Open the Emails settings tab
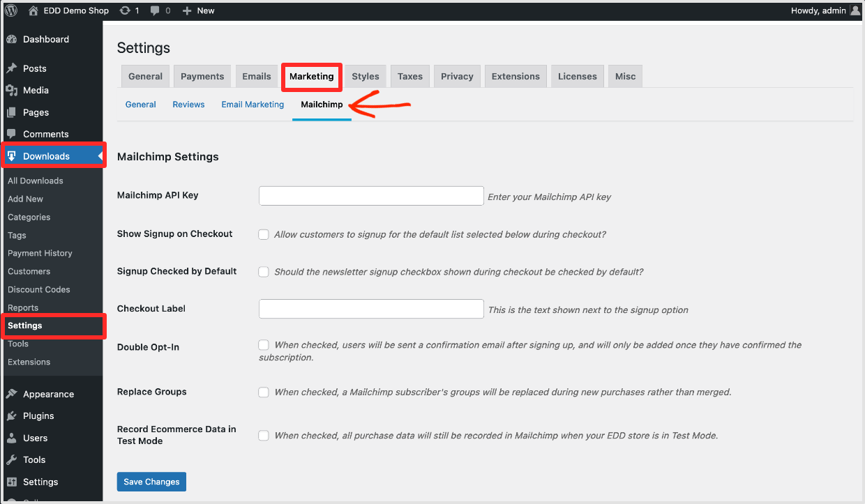 coord(257,77)
